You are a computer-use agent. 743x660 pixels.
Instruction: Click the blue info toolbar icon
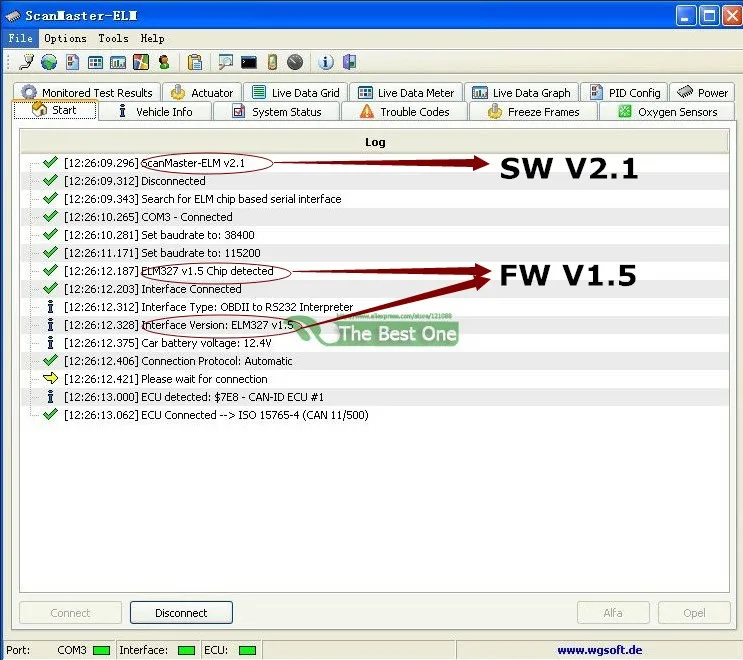pos(326,62)
